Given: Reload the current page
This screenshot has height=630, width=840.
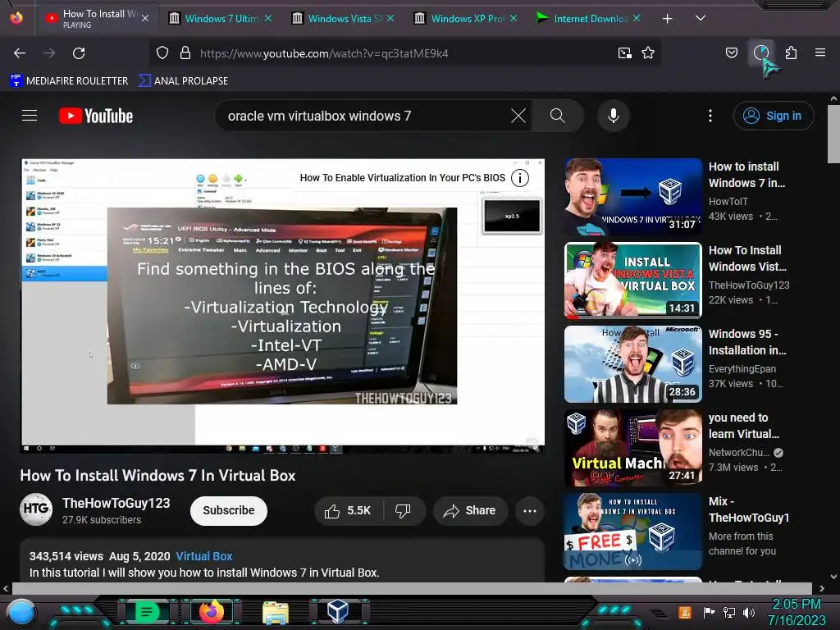Looking at the screenshot, I should (79, 53).
